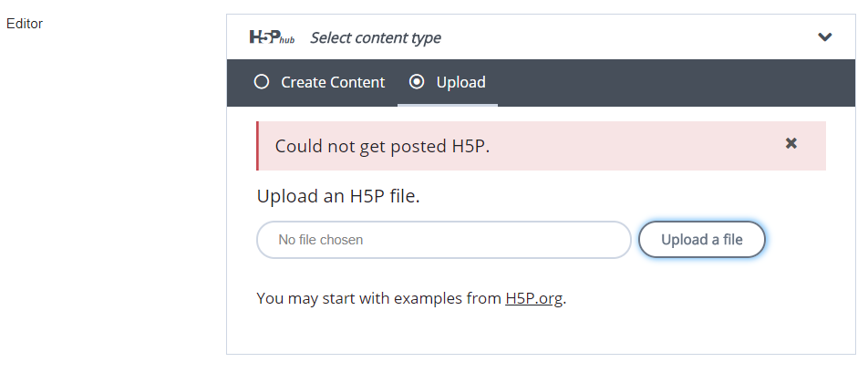Click blank space below the H5P.org line

(541, 332)
